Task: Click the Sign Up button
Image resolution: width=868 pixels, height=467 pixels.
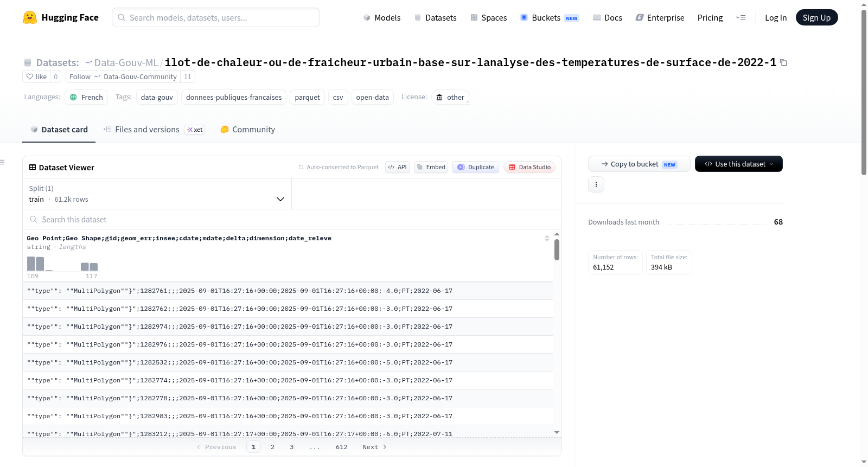Action: tap(816, 18)
